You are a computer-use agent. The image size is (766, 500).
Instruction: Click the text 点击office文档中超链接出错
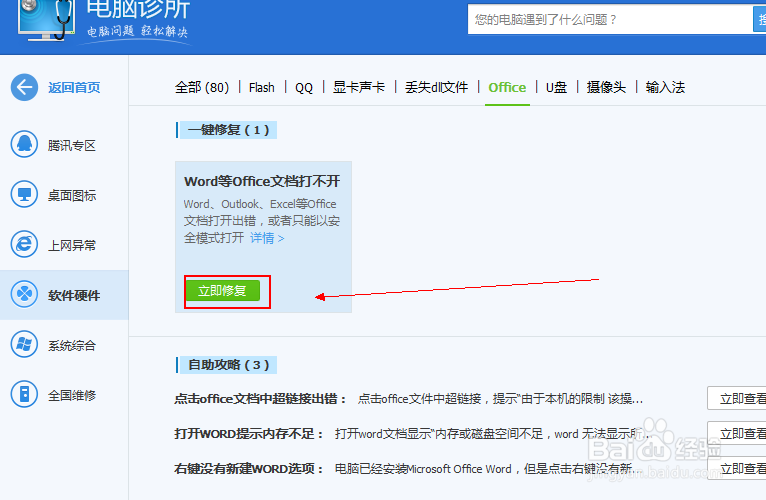(x=260, y=399)
